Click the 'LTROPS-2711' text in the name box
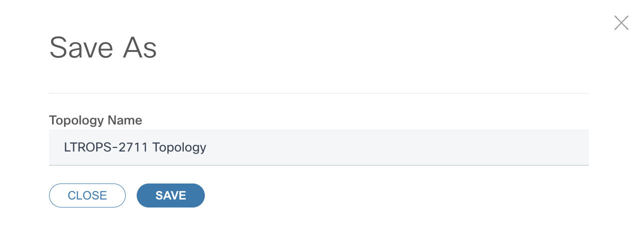This screenshot has width=644, height=238. point(106,147)
